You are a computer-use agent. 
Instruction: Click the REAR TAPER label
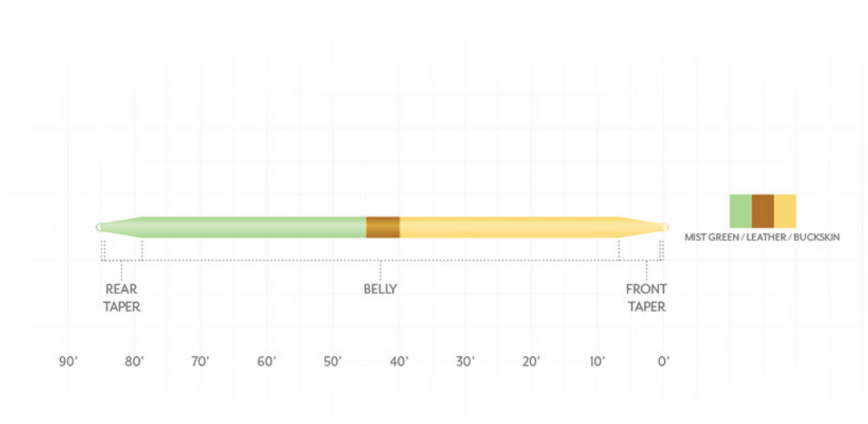[x=122, y=298]
